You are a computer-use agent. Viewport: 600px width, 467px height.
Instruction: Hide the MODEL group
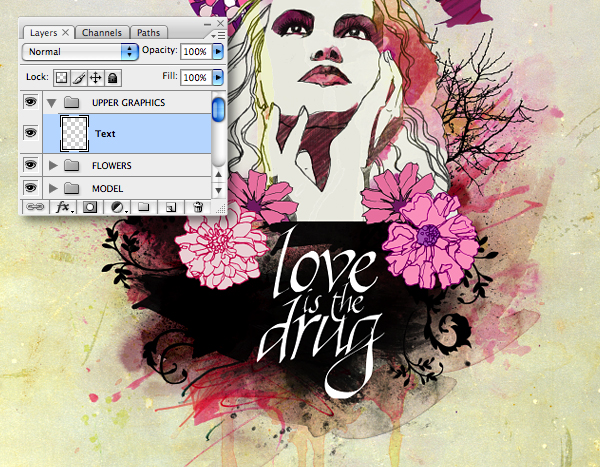point(31,188)
